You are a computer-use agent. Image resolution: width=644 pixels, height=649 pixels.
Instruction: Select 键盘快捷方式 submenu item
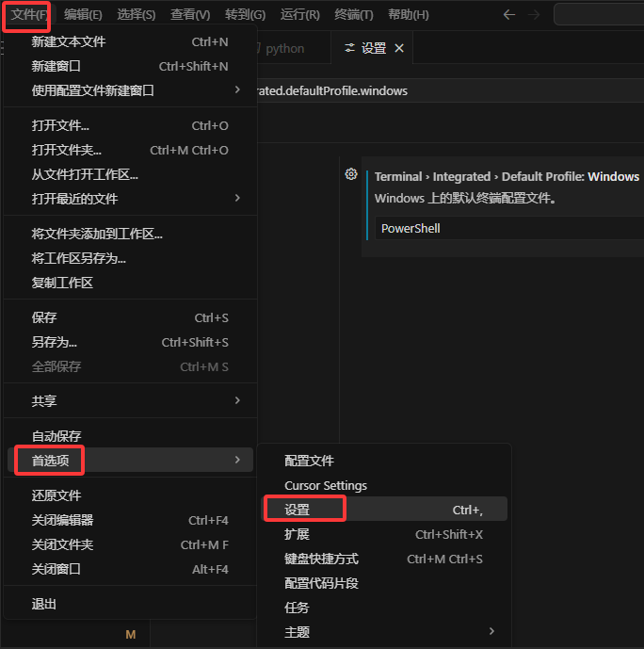point(385,559)
